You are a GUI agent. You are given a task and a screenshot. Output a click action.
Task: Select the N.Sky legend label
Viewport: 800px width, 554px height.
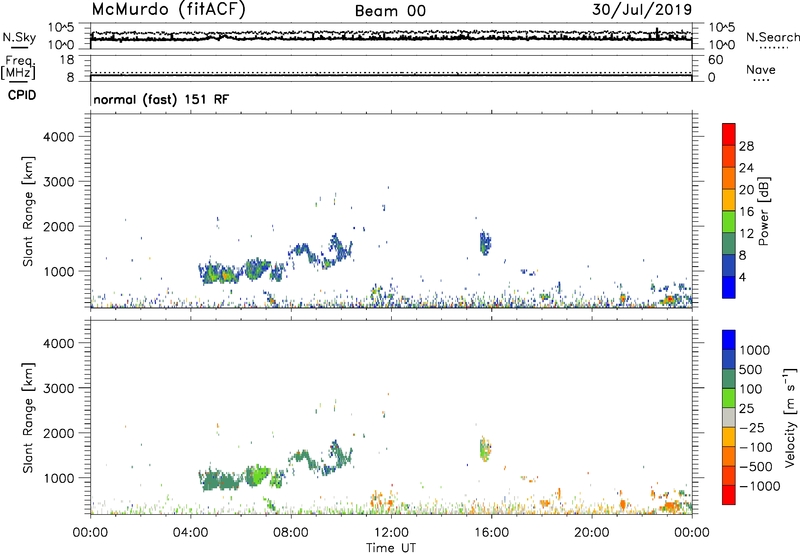pyautogui.click(x=19, y=38)
